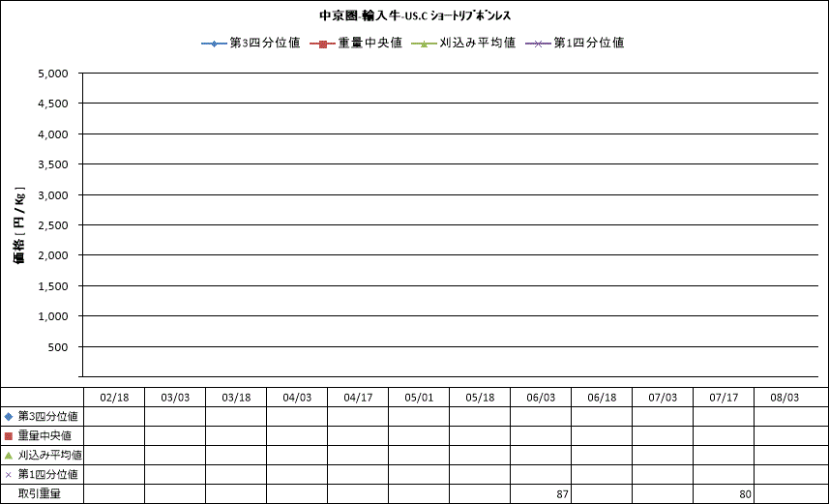Click the 02/18 date column header
This screenshot has height=504, width=829.
pyautogui.click(x=114, y=398)
